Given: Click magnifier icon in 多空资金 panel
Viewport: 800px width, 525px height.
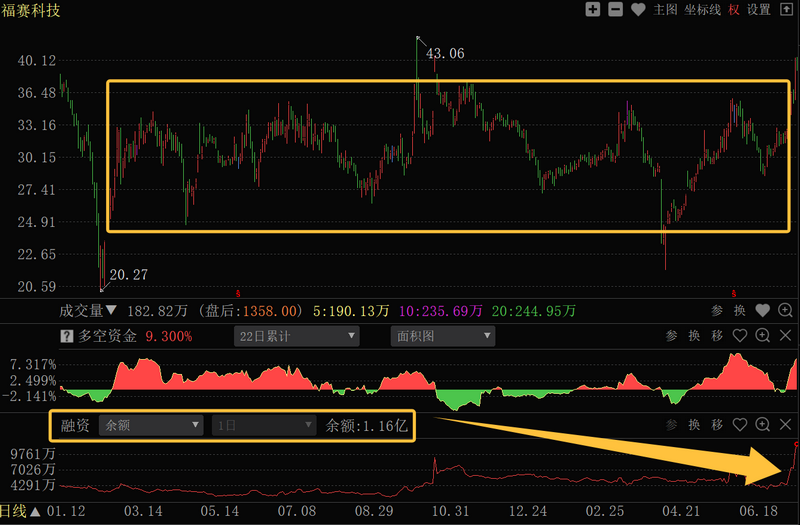Looking at the screenshot, I should click(763, 337).
